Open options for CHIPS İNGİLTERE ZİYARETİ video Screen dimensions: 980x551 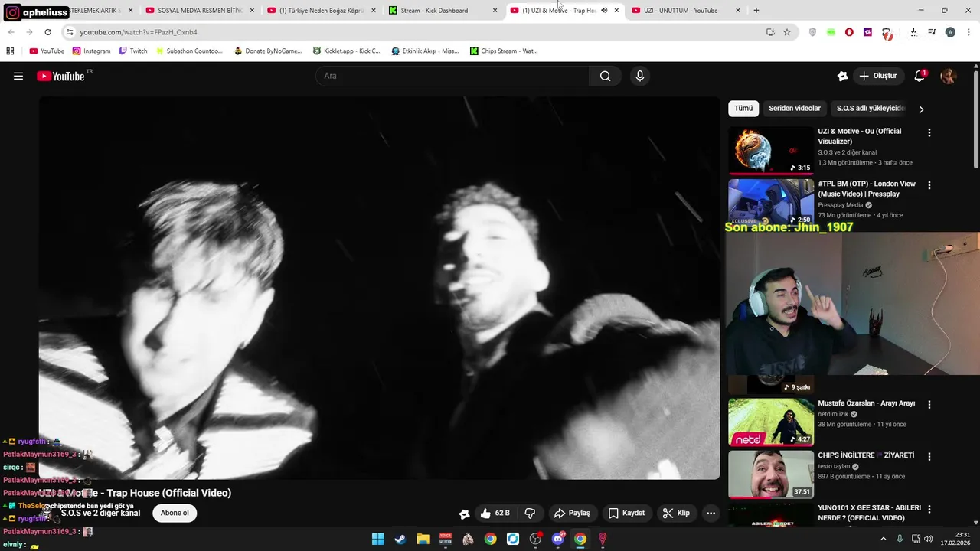pyautogui.click(x=929, y=456)
